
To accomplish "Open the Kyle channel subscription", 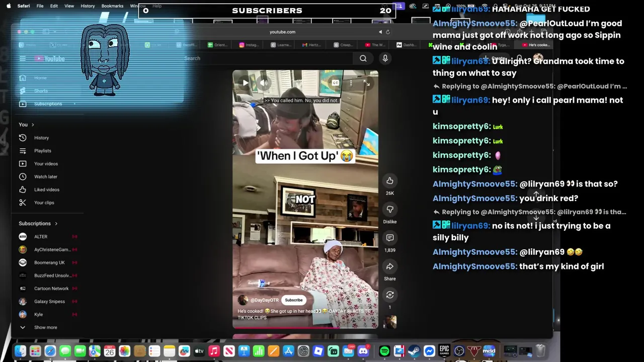I will [x=38, y=314].
